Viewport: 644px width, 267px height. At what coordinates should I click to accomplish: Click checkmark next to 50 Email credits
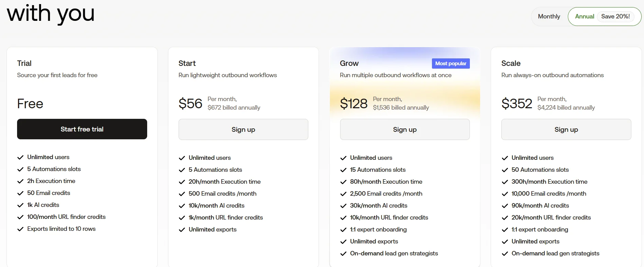(20, 193)
